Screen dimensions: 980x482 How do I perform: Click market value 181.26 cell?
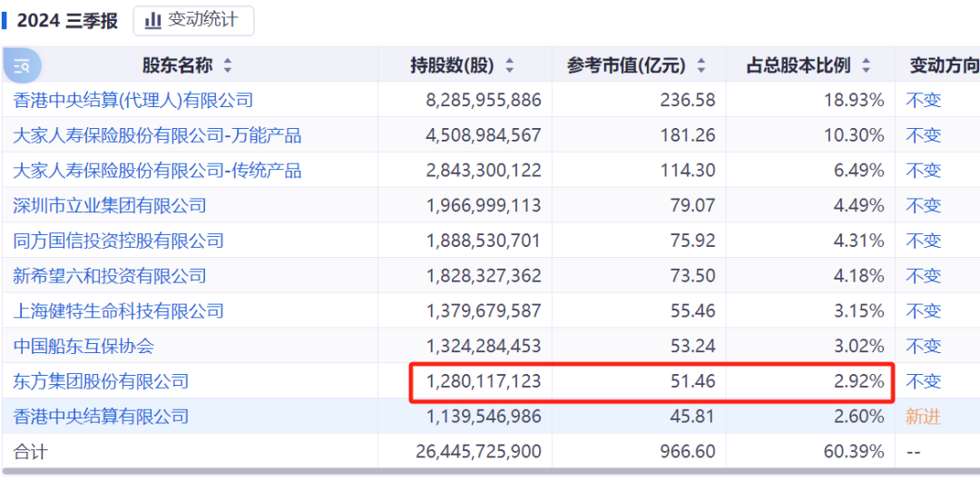pos(688,135)
